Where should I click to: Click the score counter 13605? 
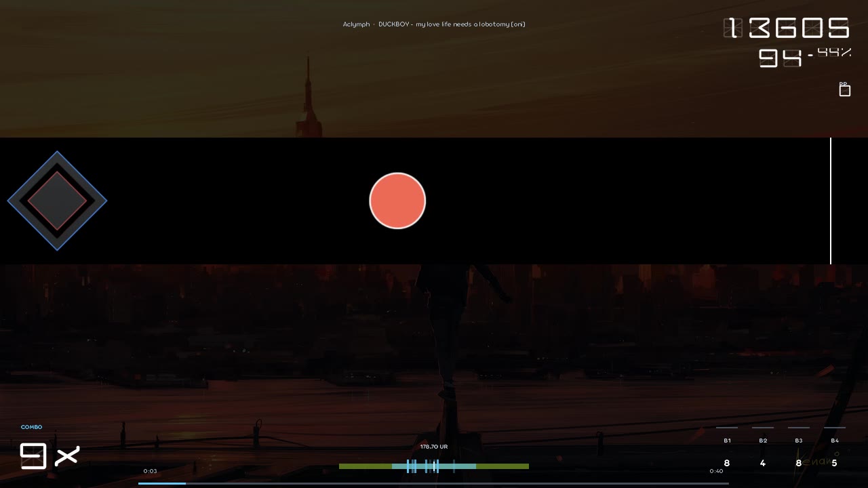click(787, 28)
